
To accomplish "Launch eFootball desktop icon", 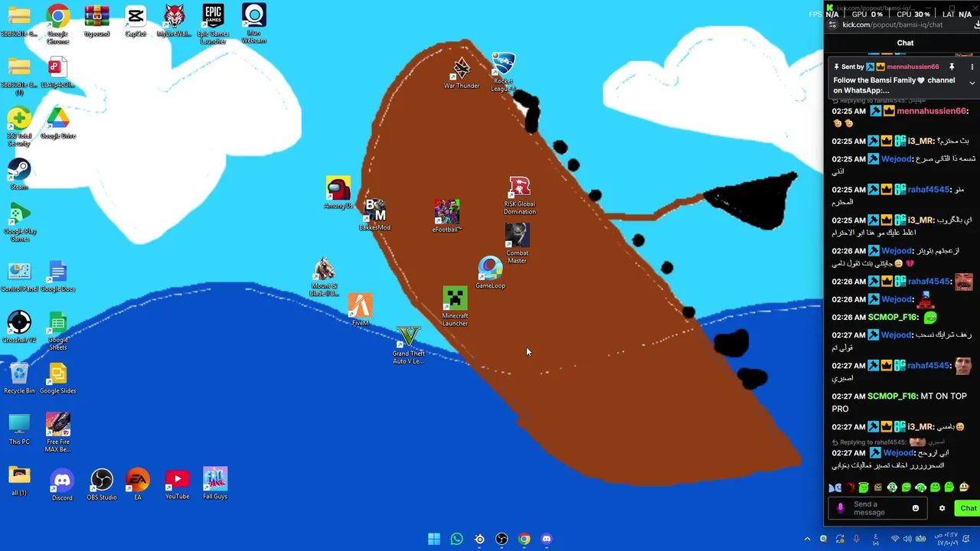I will click(x=447, y=216).
